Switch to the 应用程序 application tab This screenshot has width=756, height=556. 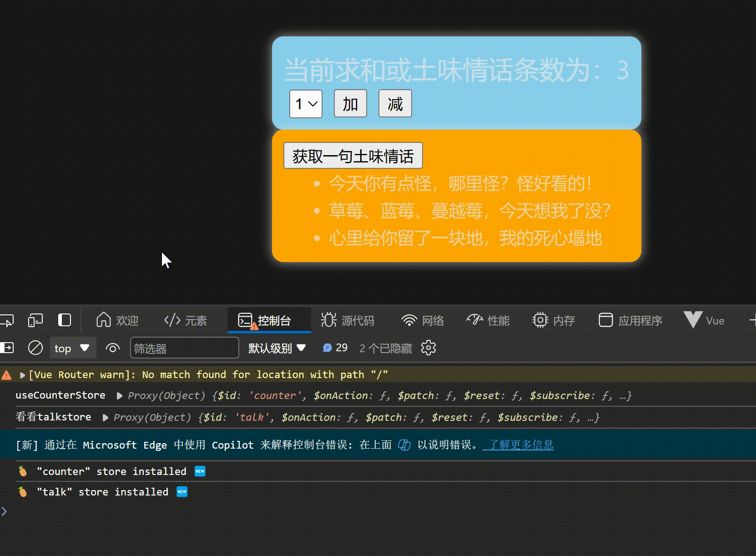630,320
